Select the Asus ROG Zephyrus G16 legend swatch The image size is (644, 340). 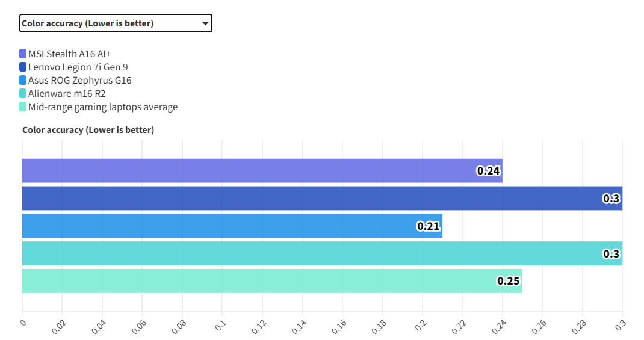23,80
